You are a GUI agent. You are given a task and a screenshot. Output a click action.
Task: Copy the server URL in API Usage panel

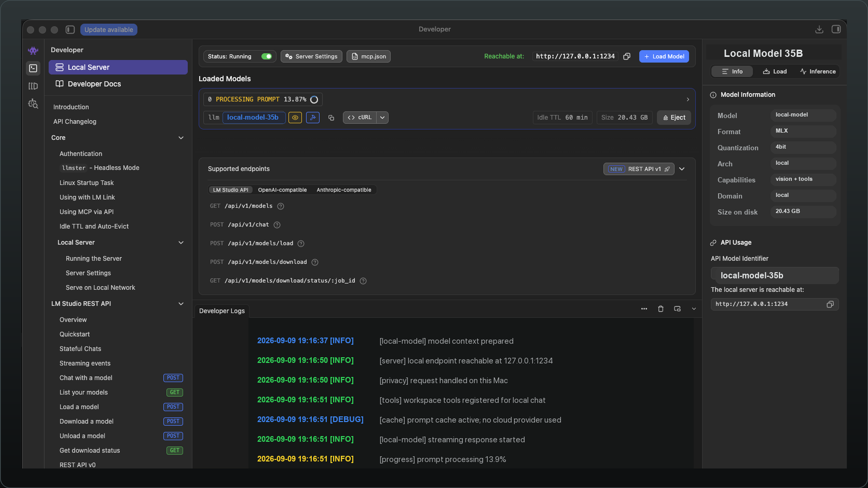[830, 304]
